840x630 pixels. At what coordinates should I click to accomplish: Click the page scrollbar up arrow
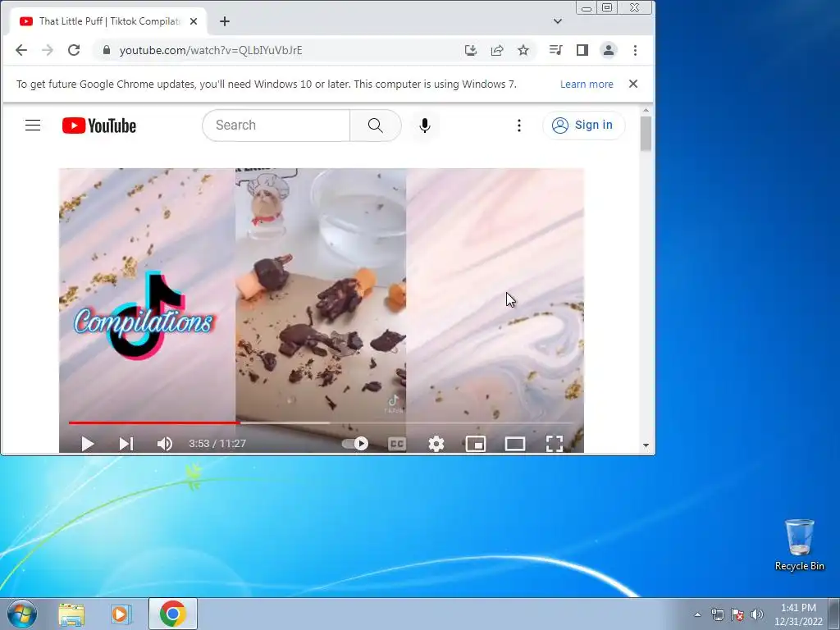coord(646,111)
